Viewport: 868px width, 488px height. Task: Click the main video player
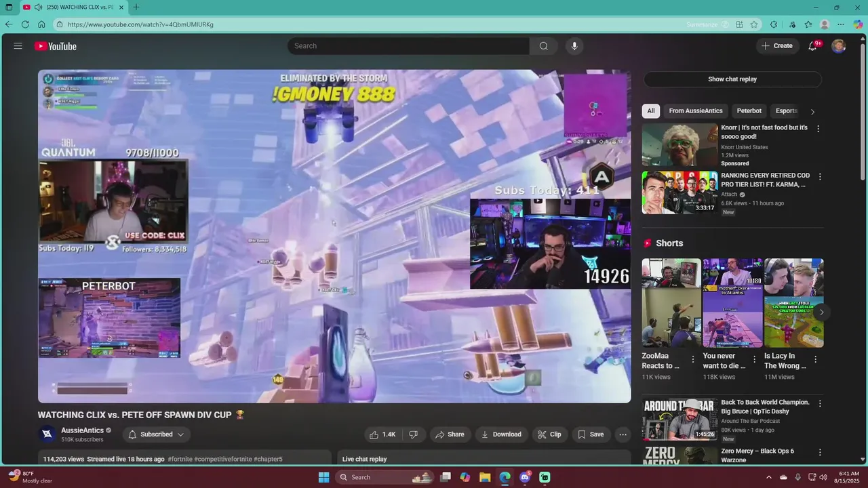click(x=334, y=237)
